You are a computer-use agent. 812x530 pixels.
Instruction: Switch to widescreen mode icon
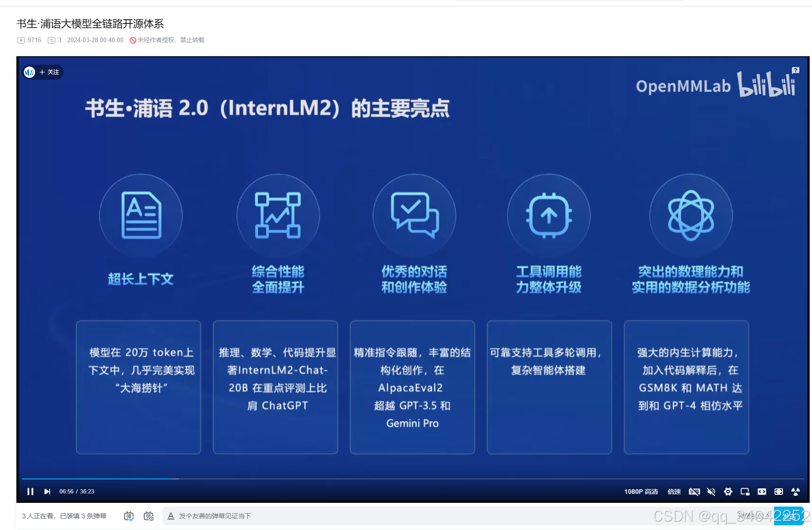point(762,492)
